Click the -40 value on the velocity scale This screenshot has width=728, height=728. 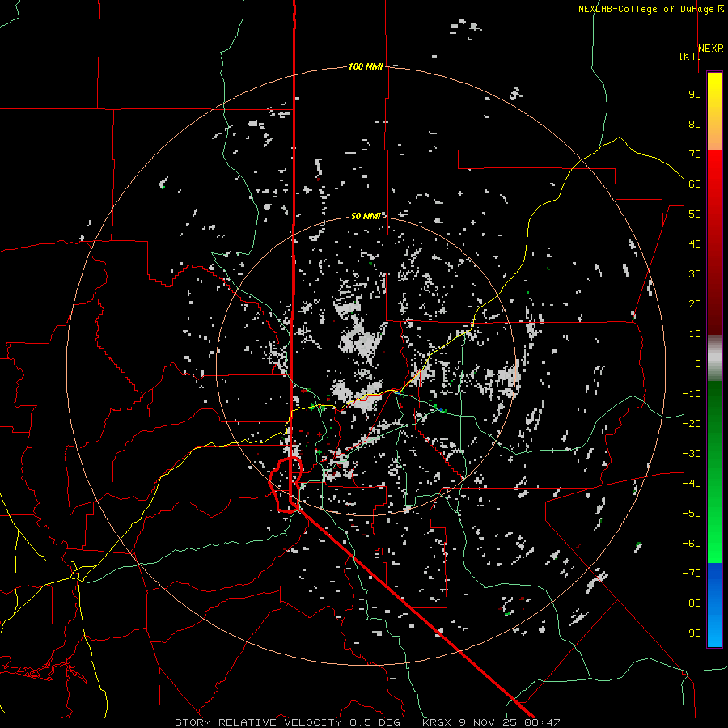[x=692, y=484]
